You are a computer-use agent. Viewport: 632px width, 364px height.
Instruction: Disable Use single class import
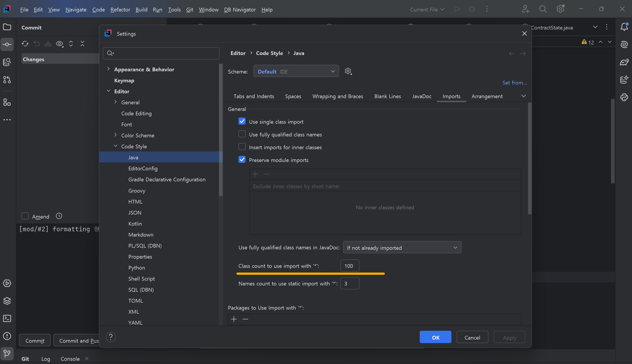(x=242, y=121)
